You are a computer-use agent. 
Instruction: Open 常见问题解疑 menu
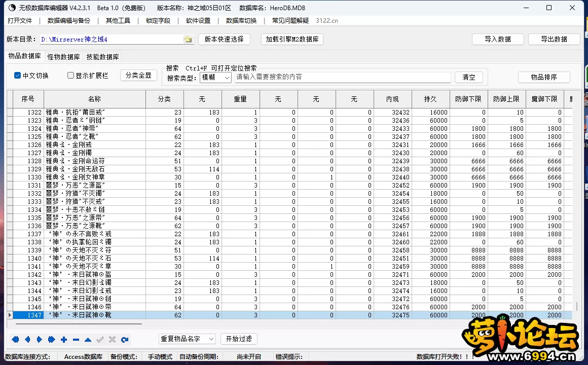pyautogui.click(x=290, y=21)
